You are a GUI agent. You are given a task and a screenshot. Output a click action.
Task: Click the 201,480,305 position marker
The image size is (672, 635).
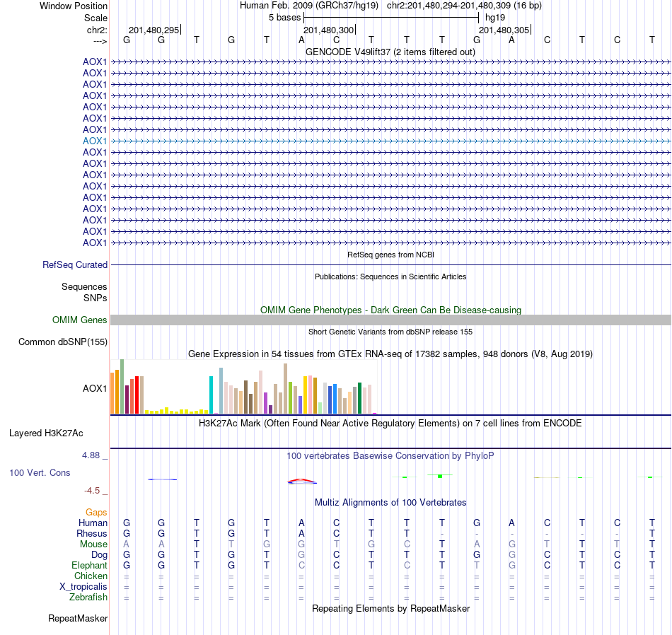504,30
